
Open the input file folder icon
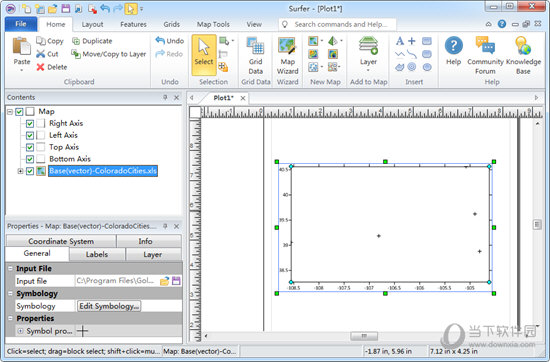[x=164, y=281]
